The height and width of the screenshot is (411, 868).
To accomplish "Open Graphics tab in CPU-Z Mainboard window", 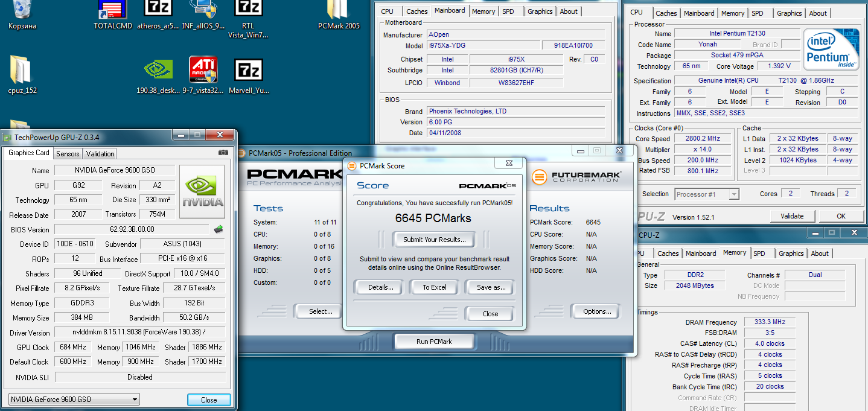I will [x=540, y=11].
